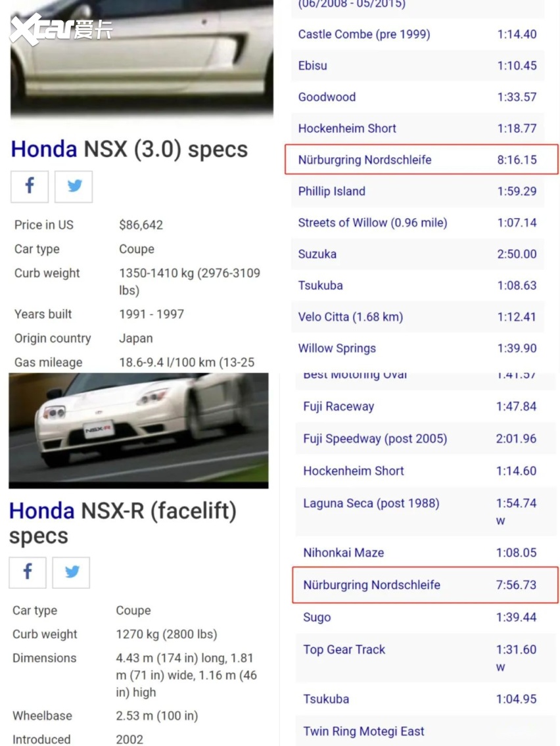
Task: Click Facebook share icon under NSX (3.0)
Action: click(x=30, y=187)
